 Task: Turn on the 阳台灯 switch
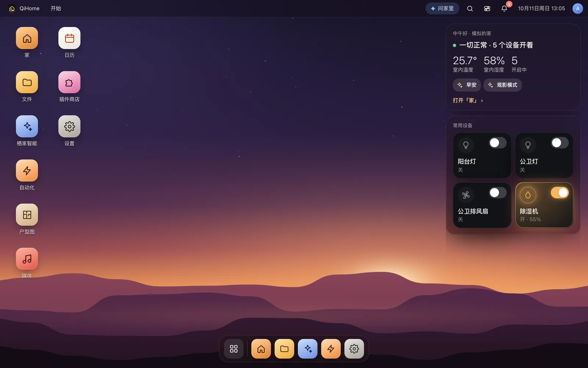498,143
